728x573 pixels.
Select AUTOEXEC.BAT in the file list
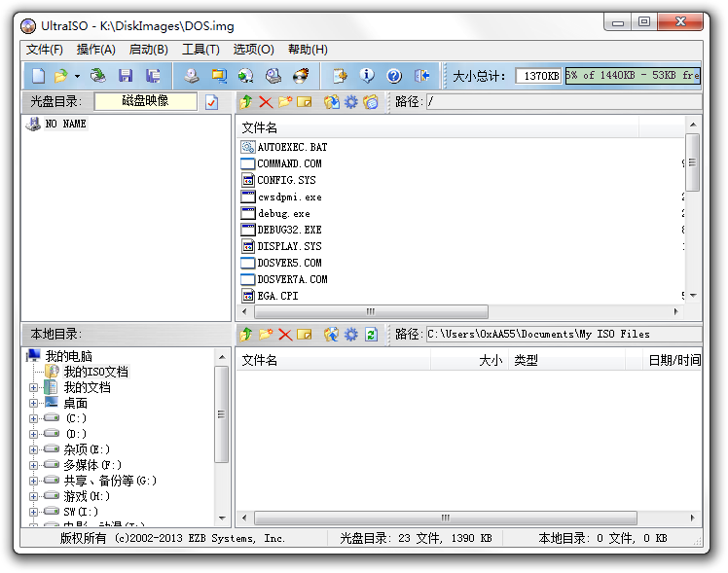pyautogui.click(x=292, y=147)
